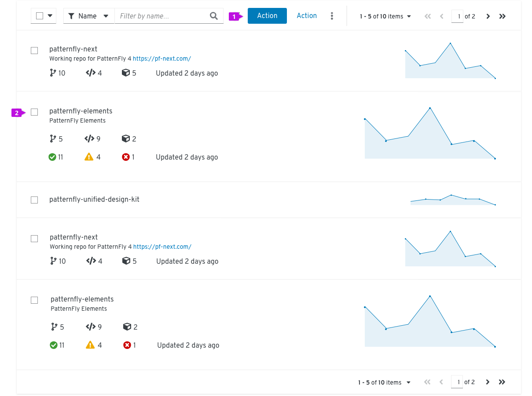Jump to the last page in the bottom pagination
This screenshot has height=396, width=532.
[502, 382]
